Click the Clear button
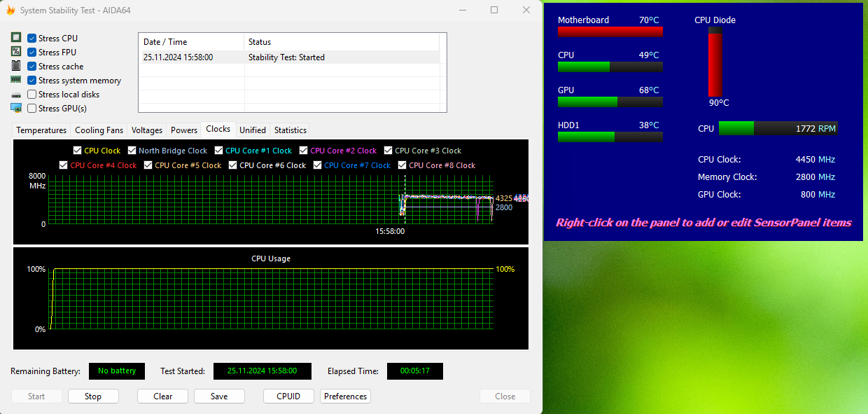This screenshot has height=414, width=868. point(163,396)
